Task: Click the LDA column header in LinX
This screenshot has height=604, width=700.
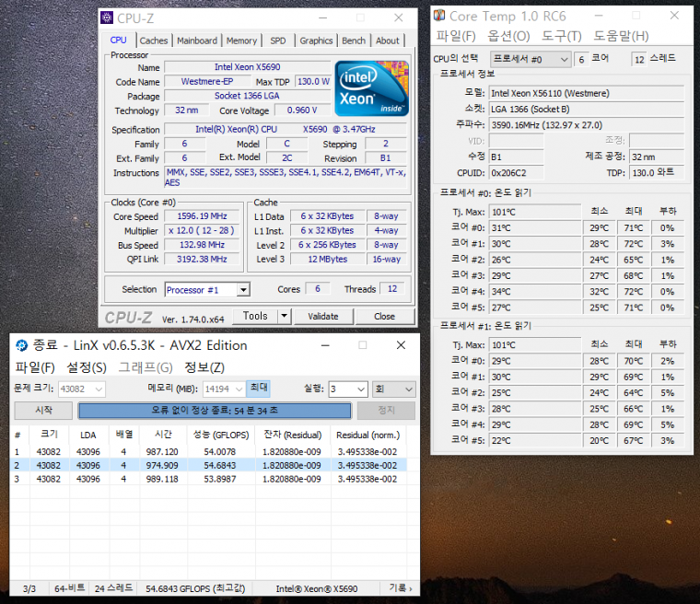Action: point(87,435)
